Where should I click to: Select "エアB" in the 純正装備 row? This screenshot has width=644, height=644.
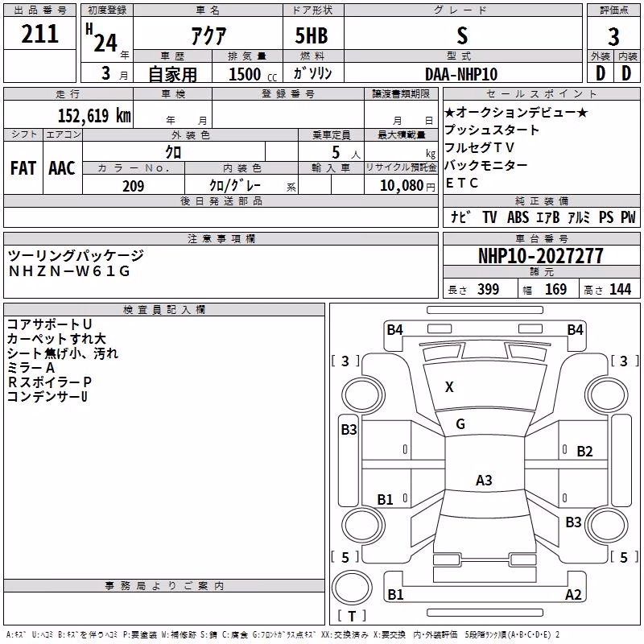(x=548, y=217)
